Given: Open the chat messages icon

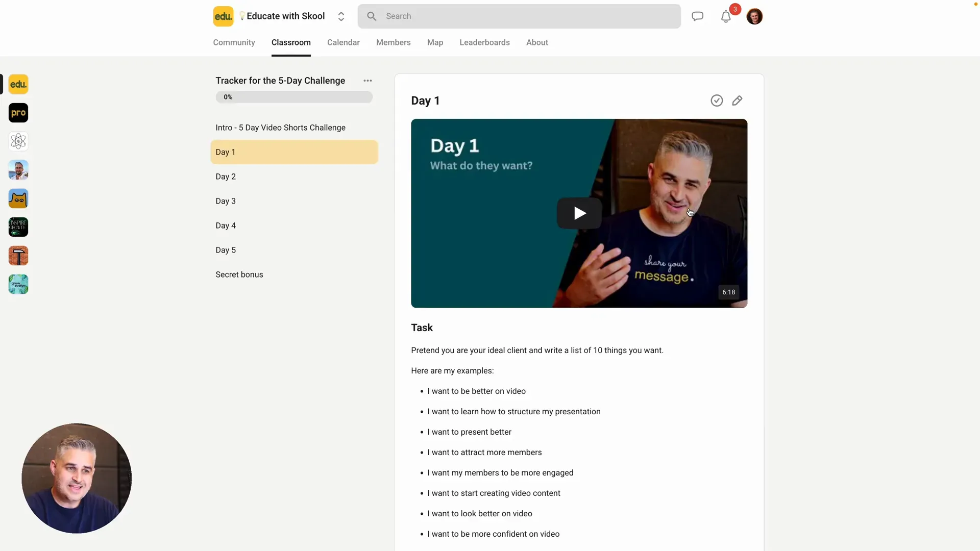Looking at the screenshot, I should (x=697, y=16).
